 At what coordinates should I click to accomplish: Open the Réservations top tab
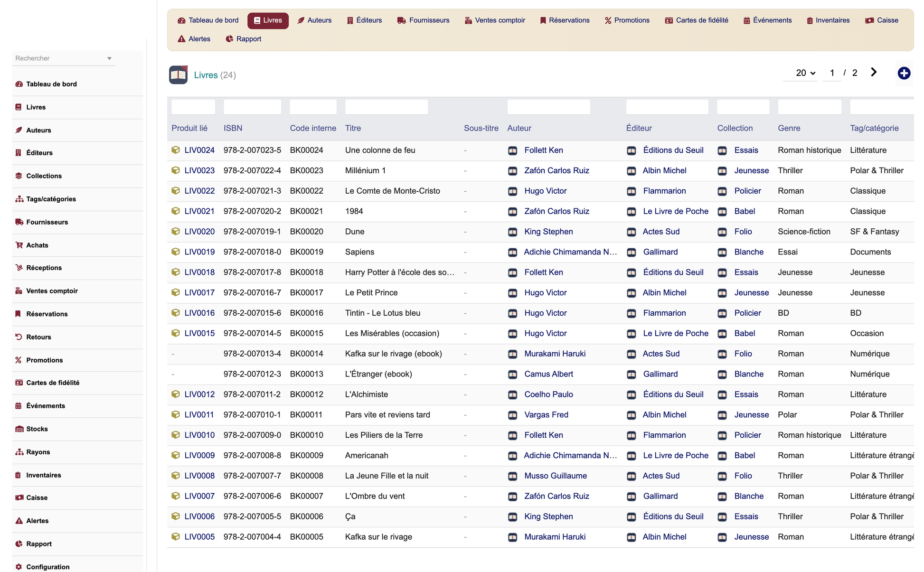pos(565,20)
